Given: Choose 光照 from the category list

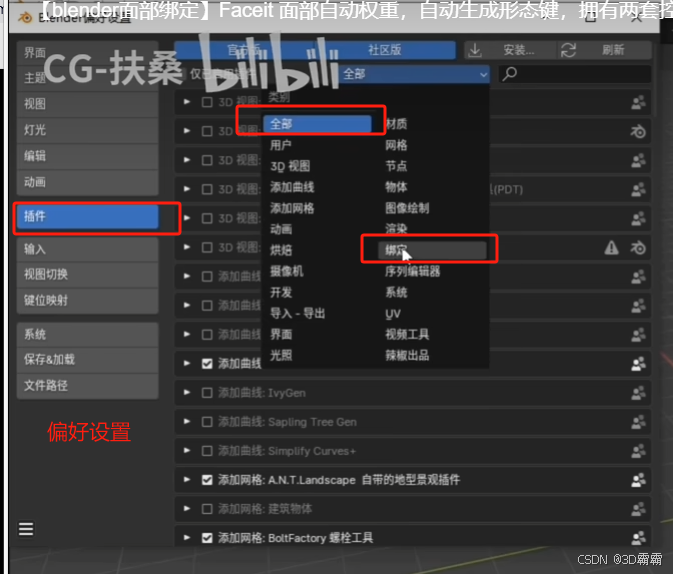Looking at the screenshot, I should (281, 355).
